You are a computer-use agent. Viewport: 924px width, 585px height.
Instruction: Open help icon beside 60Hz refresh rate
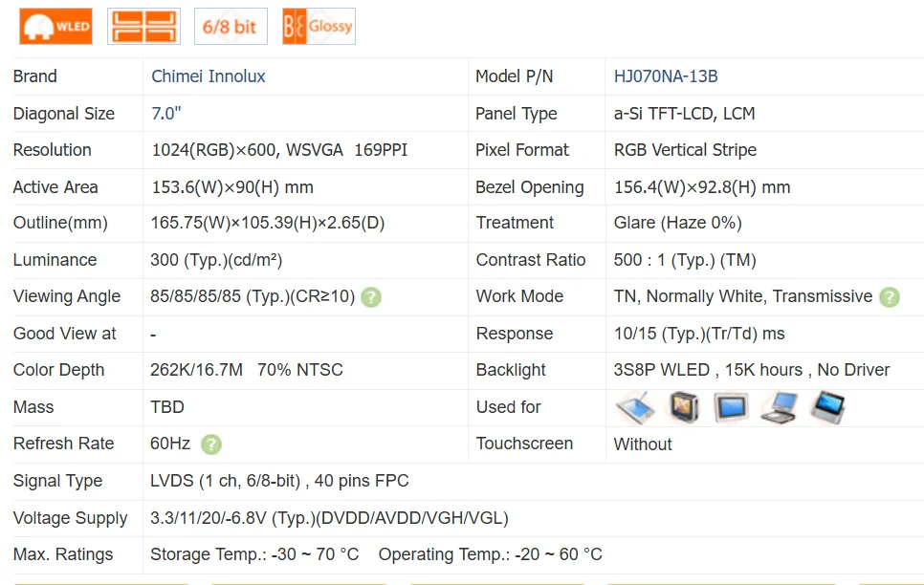click(211, 444)
